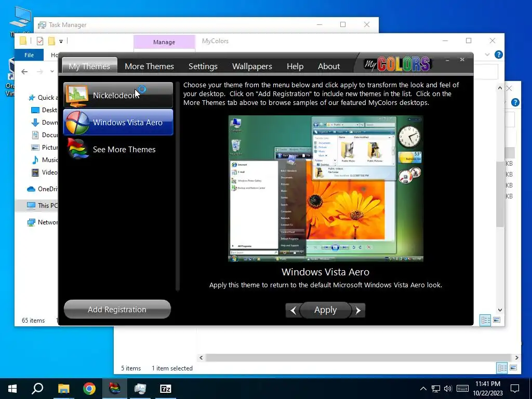Screen dimensions: 532x399
Task: Open the clock and date flyout
Action: [x=488, y=389]
